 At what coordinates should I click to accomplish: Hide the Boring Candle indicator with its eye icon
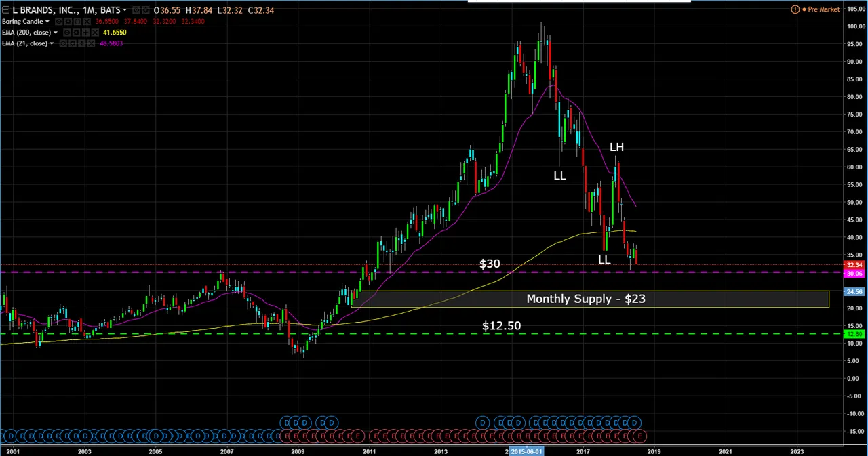point(59,22)
